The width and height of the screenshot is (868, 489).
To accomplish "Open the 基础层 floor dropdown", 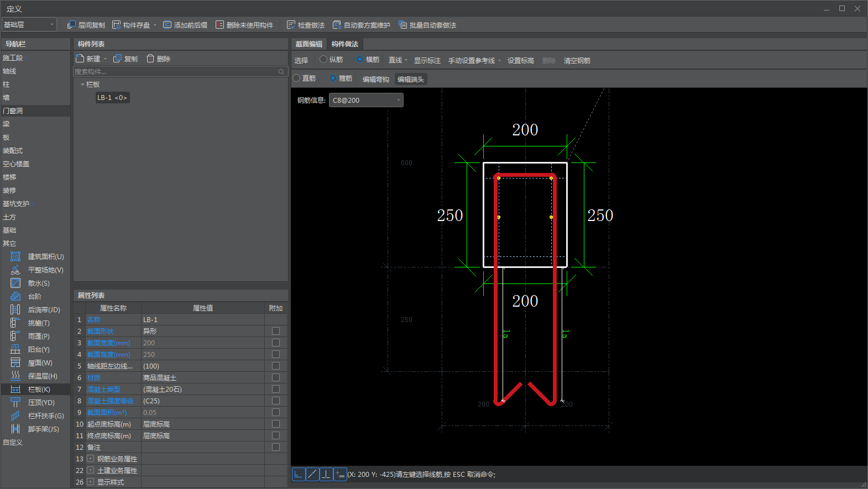I will click(x=29, y=24).
